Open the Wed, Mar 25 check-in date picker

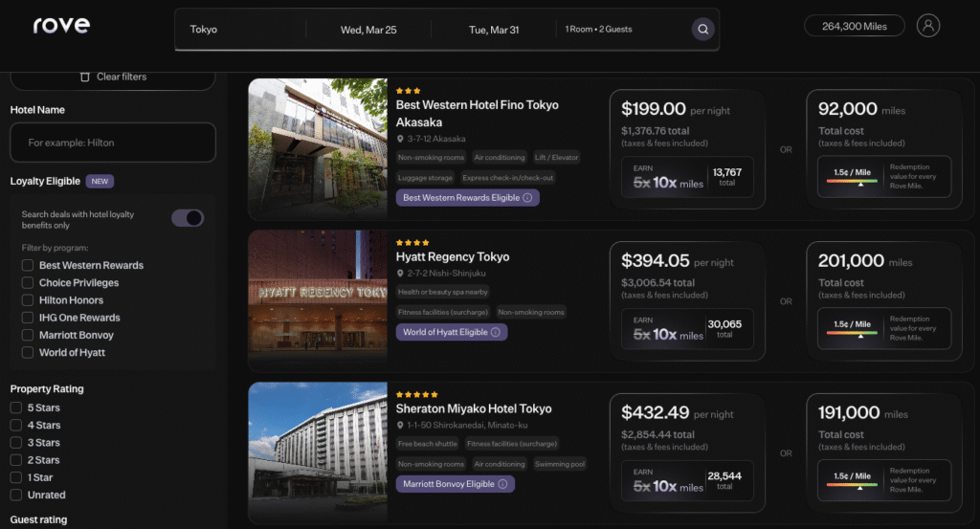(368, 30)
